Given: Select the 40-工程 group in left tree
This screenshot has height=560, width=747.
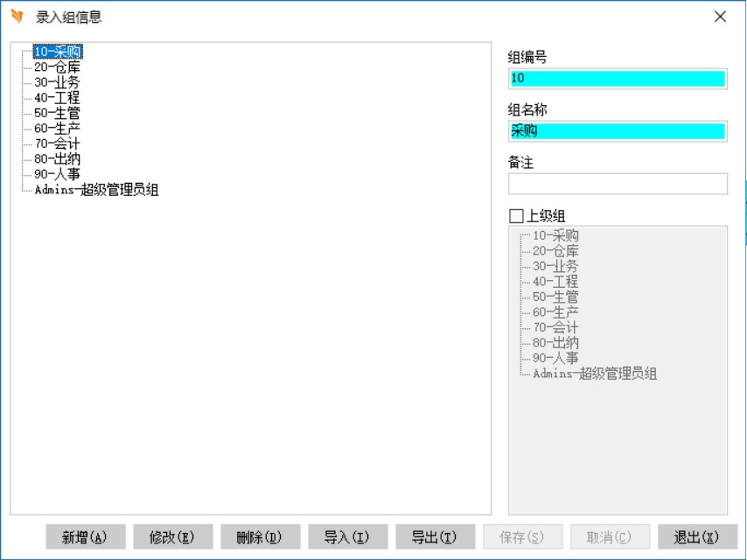Looking at the screenshot, I should pos(57,98).
